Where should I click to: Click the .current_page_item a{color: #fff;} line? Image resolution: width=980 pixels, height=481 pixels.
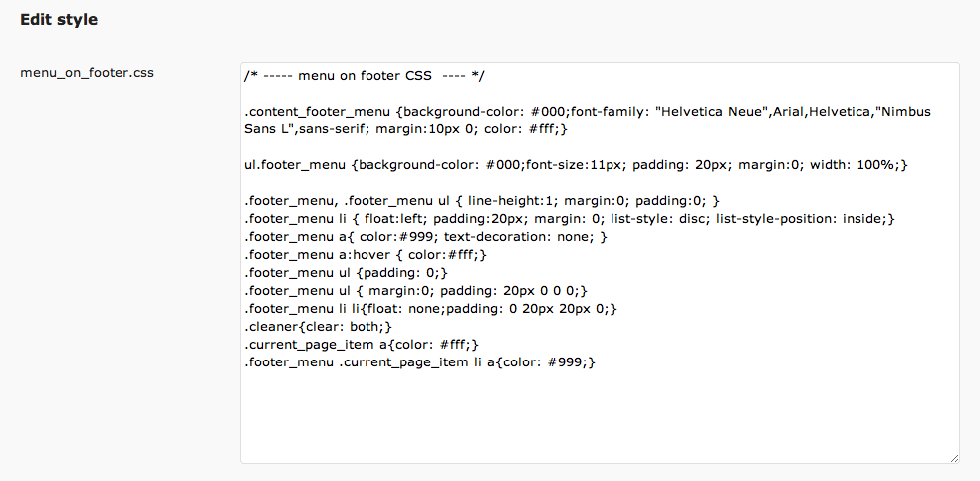click(362, 345)
